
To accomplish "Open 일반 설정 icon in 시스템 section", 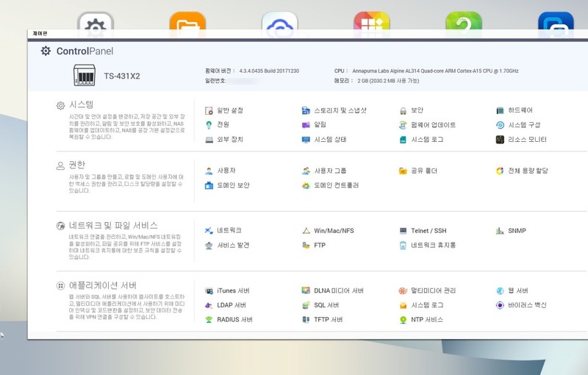I will click(209, 110).
